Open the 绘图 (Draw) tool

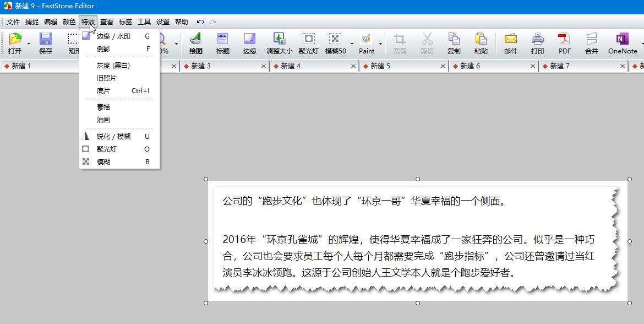[195, 43]
